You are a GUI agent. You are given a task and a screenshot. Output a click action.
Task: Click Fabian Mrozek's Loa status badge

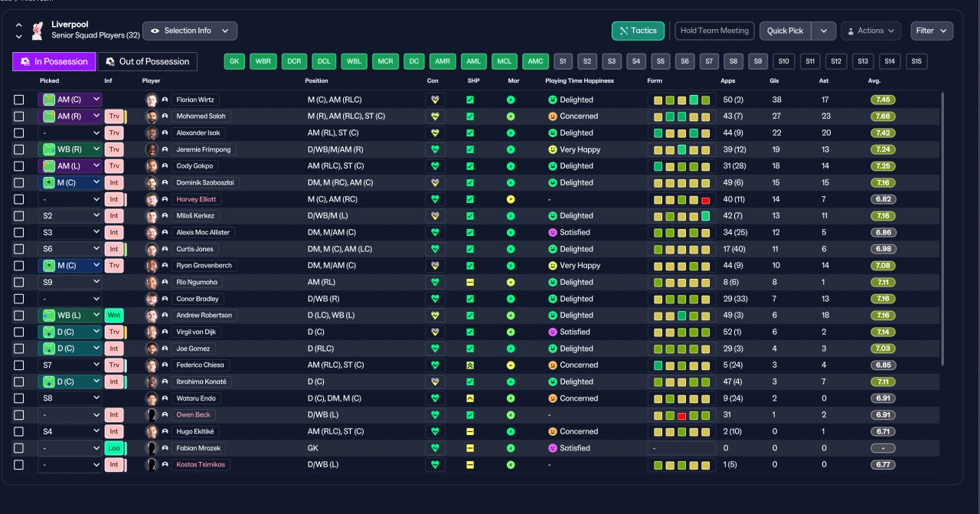114,448
